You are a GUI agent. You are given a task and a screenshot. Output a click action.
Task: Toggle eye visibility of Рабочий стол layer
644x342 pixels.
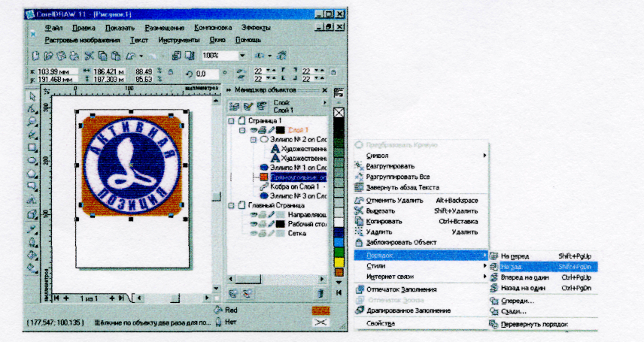pos(254,224)
